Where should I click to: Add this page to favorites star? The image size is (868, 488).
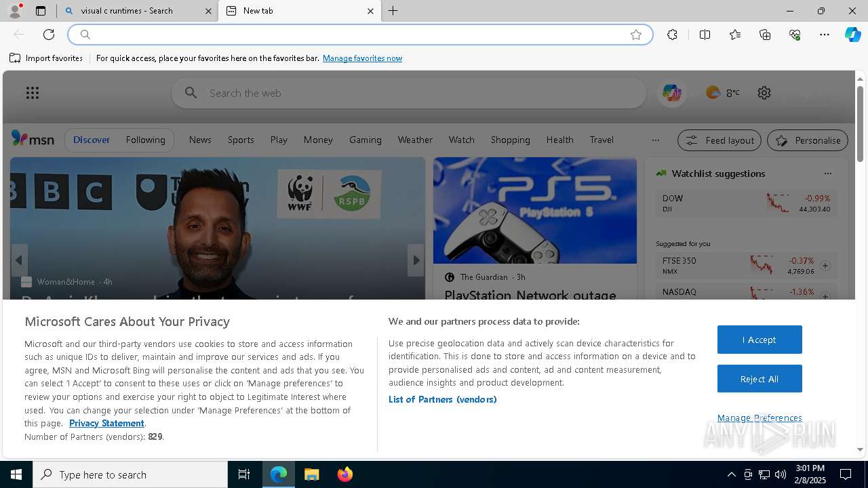coord(635,35)
